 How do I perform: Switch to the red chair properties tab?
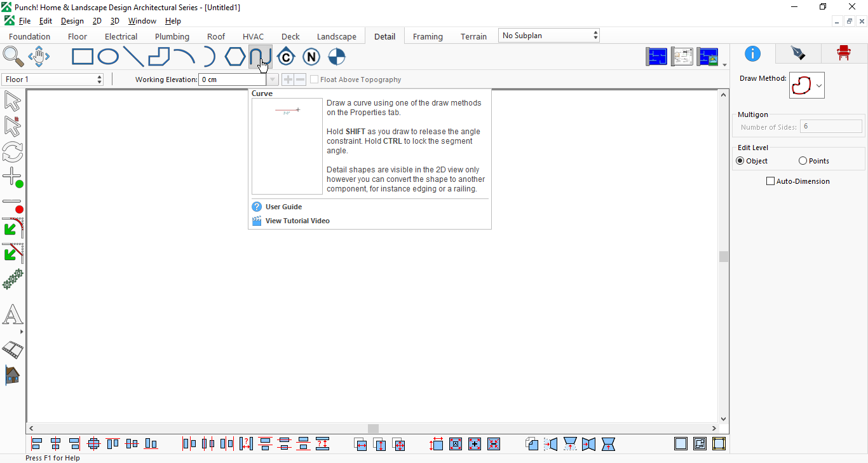coord(843,53)
